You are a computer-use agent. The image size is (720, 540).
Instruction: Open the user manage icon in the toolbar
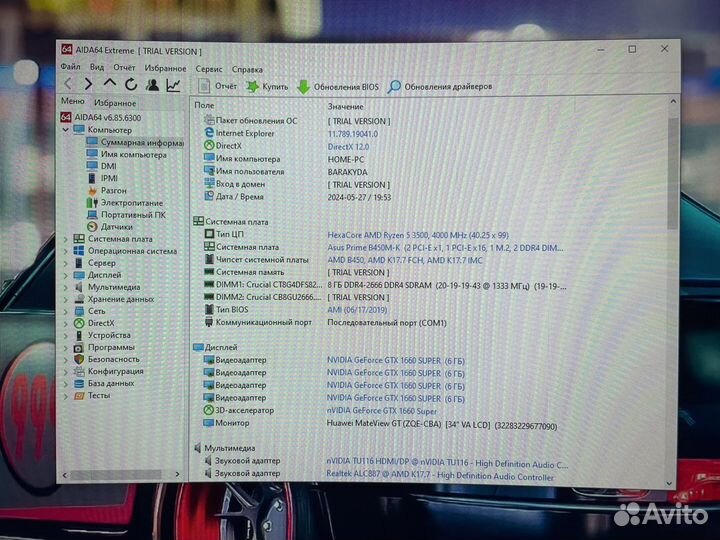coord(152,84)
